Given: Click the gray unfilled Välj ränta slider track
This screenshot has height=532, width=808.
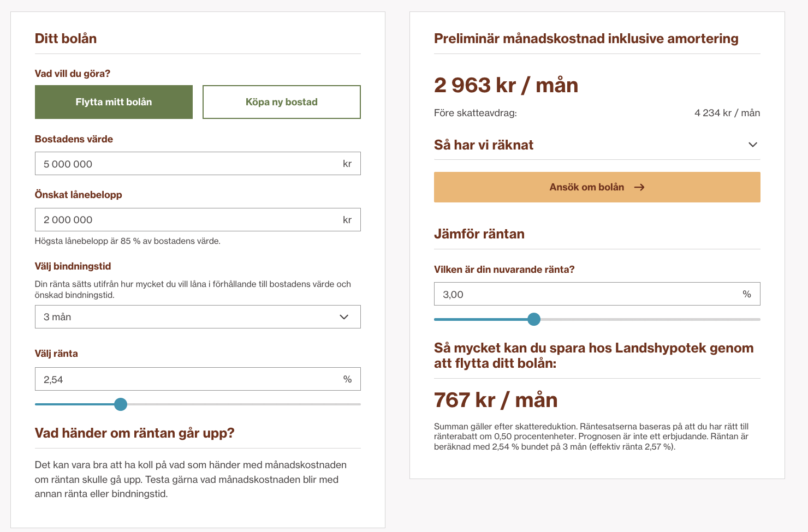Looking at the screenshot, I should click(x=244, y=404).
